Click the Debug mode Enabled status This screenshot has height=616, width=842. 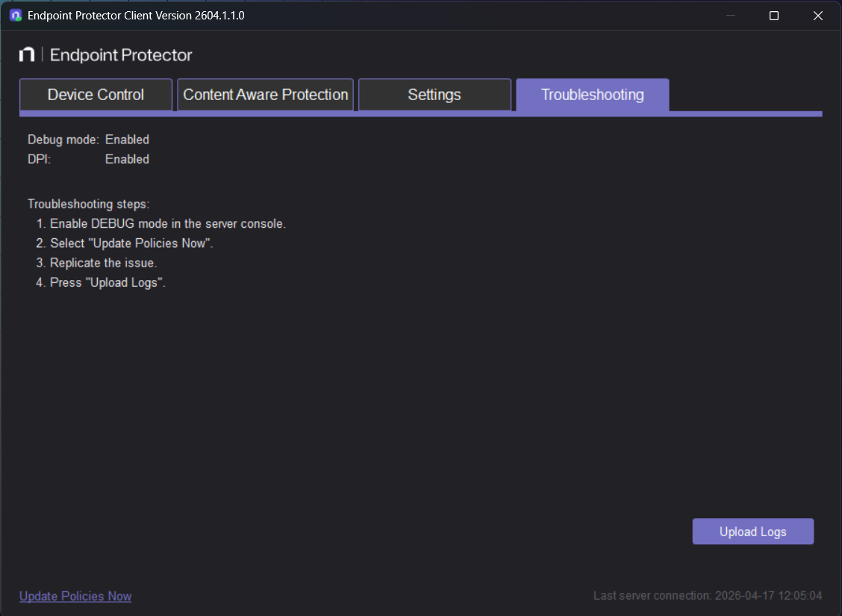[x=127, y=139]
